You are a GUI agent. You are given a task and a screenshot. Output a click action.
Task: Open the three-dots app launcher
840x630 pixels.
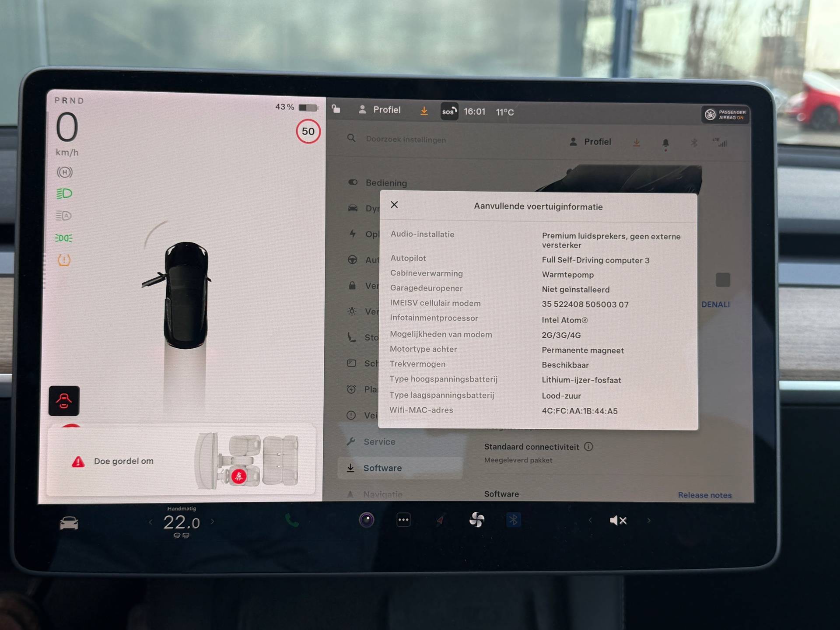coord(403,520)
